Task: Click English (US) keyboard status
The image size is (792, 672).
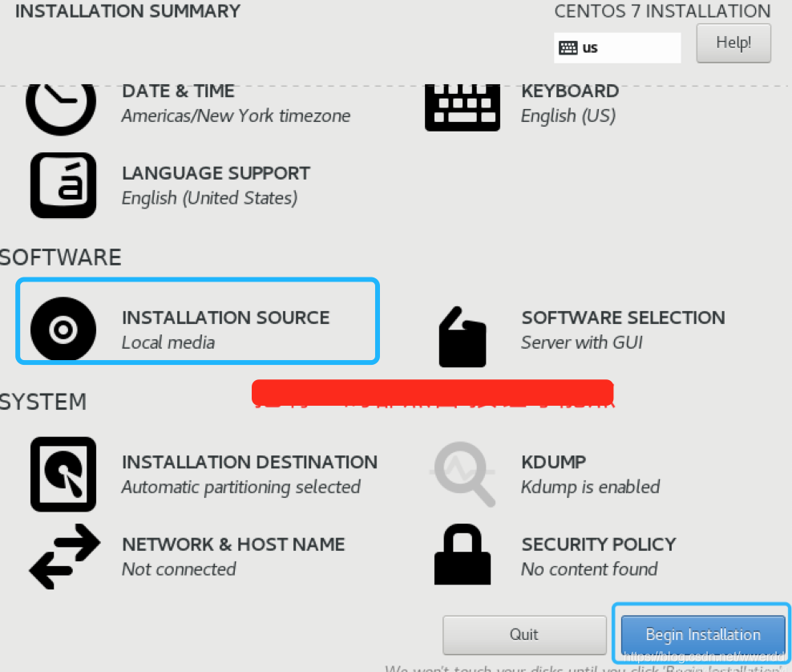Action: pyautogui.click(x=568, y=115)
